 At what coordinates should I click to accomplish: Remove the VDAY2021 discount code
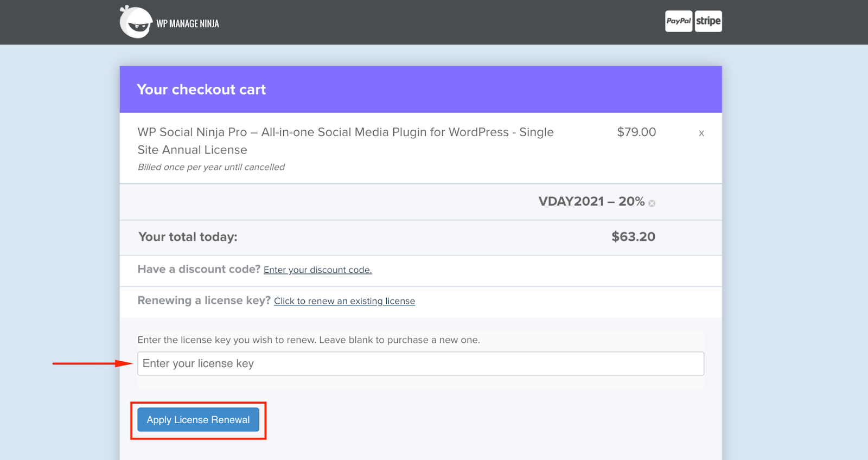[652, 203]
